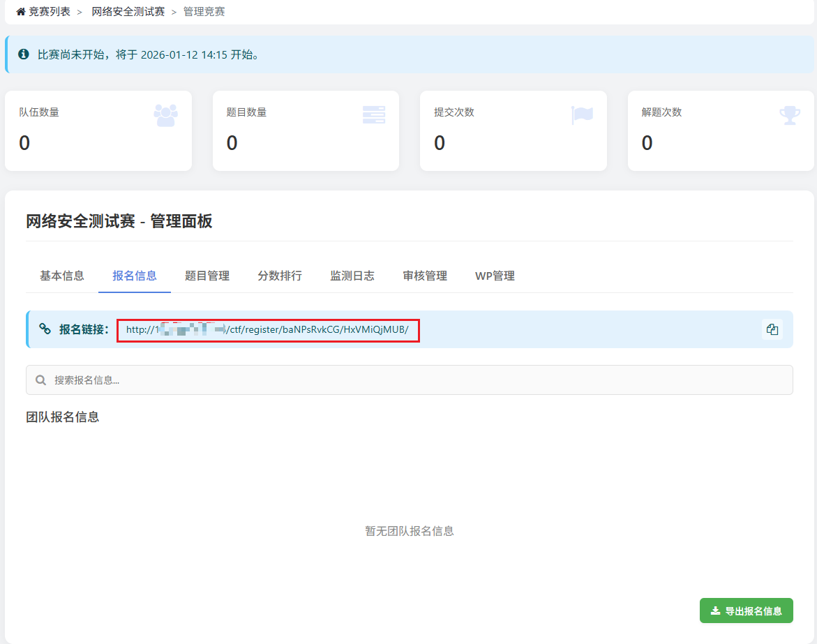Click the link chain icon beside 报名链接
Image resolution: width=817 pixels, height=644 pixels.
tap(45, 329)
